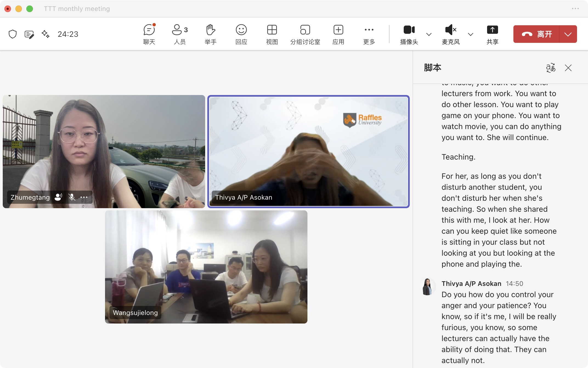Open the more (更多) actions menu
Screen dimensions: 588x368
[369, 34]
